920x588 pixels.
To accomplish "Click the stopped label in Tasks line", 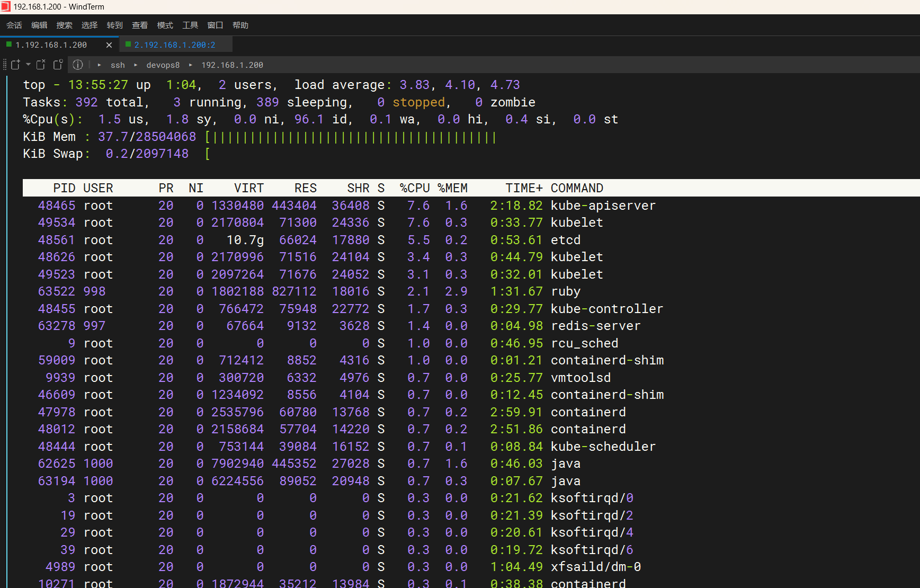I will pyautogui.click(x=418, y=102).
